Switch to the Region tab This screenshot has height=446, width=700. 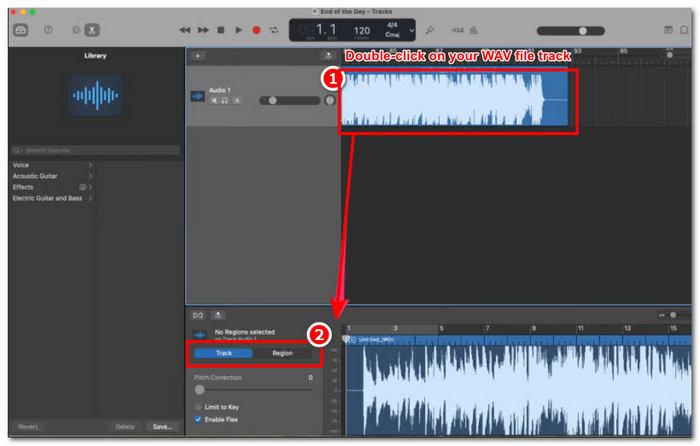(x=283, y=353)
